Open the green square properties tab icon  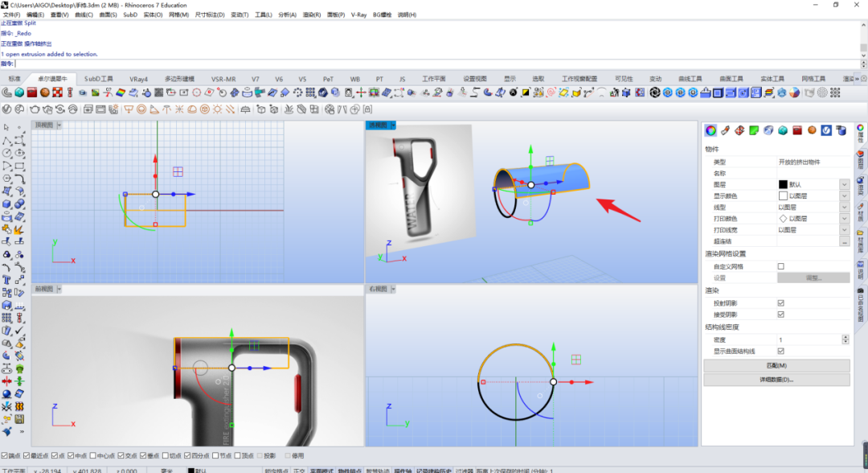pos(754,130)
